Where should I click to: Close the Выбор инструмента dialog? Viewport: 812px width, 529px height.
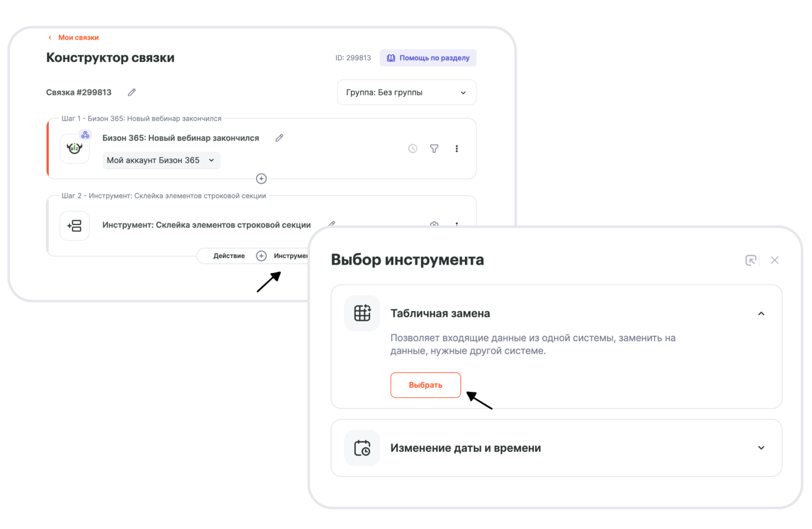tap(774, 260)
